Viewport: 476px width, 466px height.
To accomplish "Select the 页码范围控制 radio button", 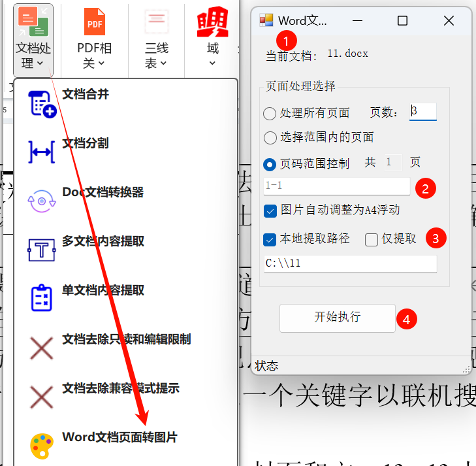I will point(270,164).
